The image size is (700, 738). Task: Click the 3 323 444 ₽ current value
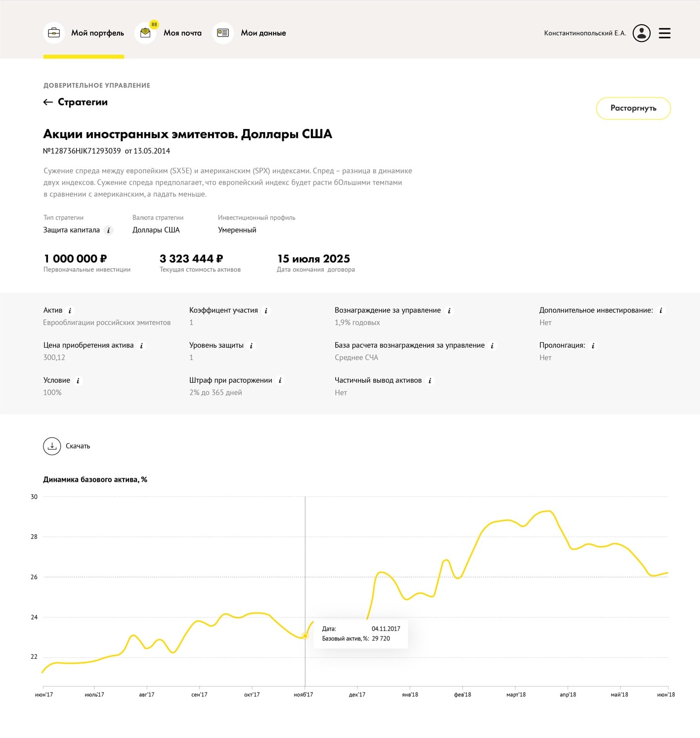pyautogui.click(x=191, y=259)
